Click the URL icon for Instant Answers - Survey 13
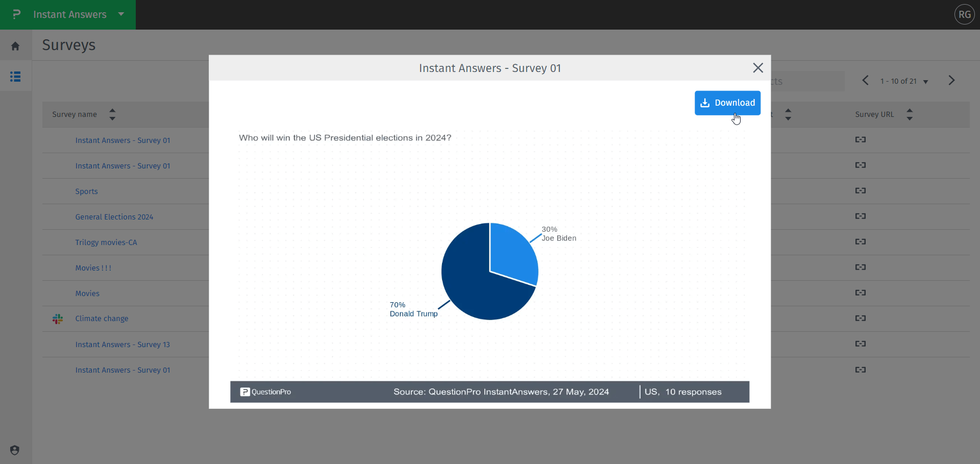 (x=861, y=344)
